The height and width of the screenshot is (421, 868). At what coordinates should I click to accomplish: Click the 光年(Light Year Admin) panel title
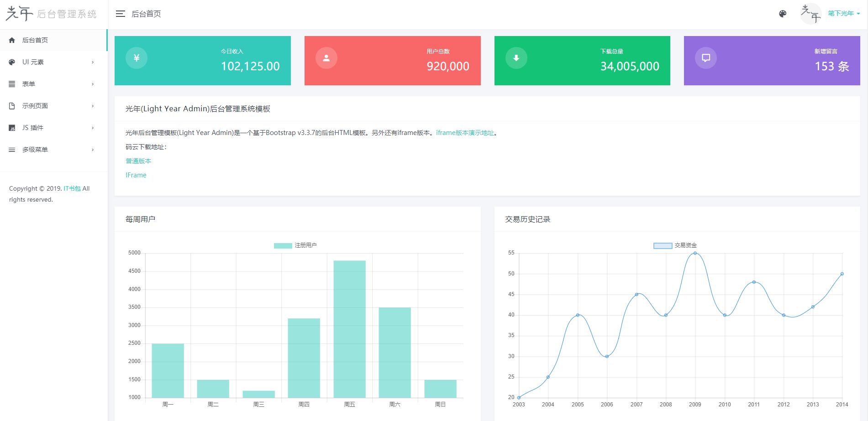198,109
